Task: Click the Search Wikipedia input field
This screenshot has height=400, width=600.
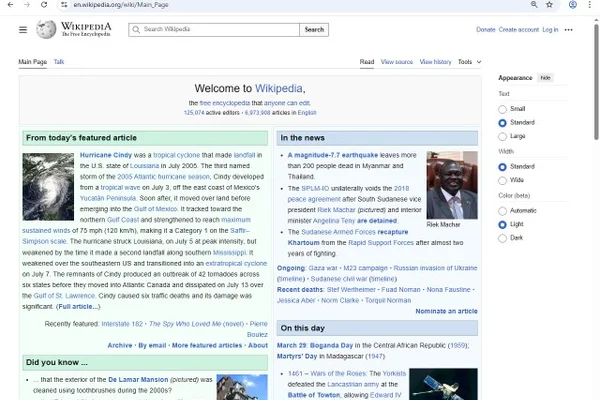Action: coord(214,29)
